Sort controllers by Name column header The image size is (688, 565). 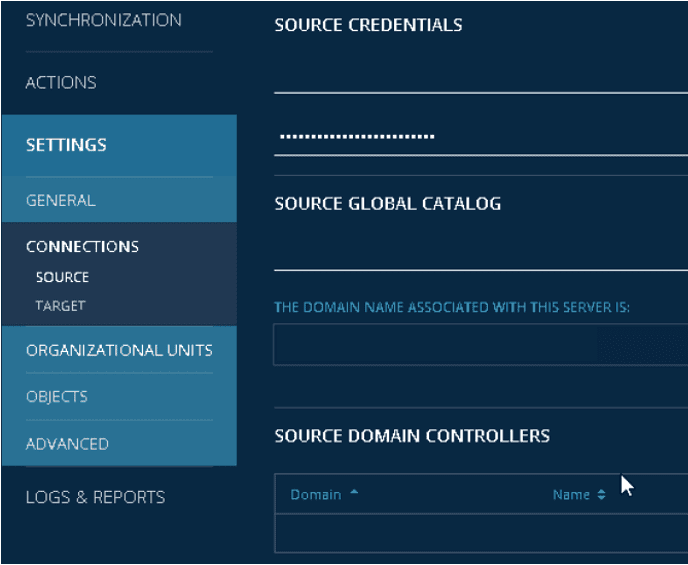click(571, 494)
